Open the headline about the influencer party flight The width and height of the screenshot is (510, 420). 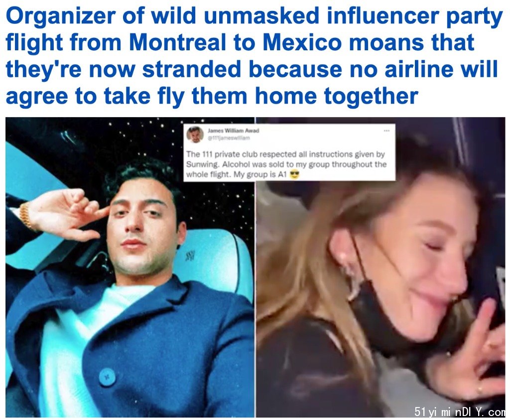[254, 56]
